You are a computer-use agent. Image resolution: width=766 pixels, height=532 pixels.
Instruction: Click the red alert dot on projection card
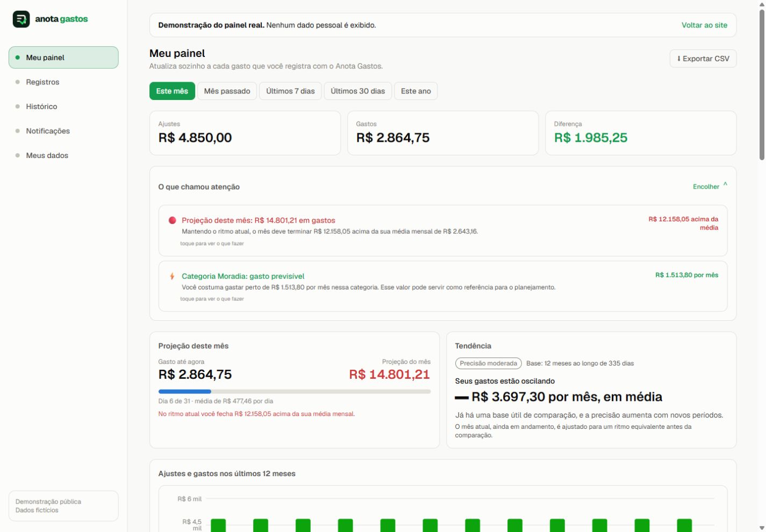pos(173,220)
